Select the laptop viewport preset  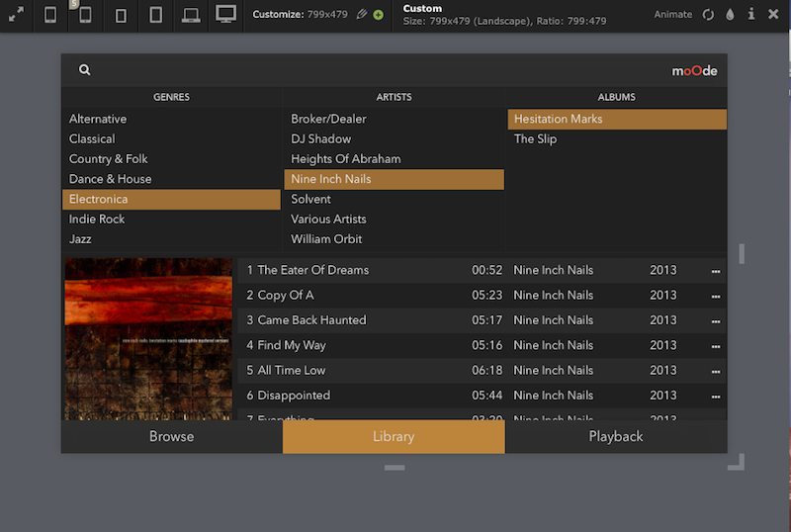click(191, 15)
